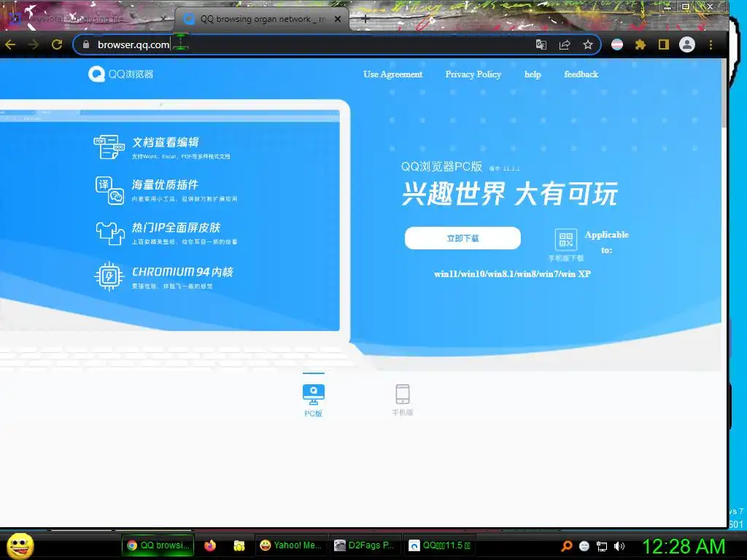This screenshot has width=747, height=560.
Task: Open a new browser tab
Action: click(x=365, y=19)
